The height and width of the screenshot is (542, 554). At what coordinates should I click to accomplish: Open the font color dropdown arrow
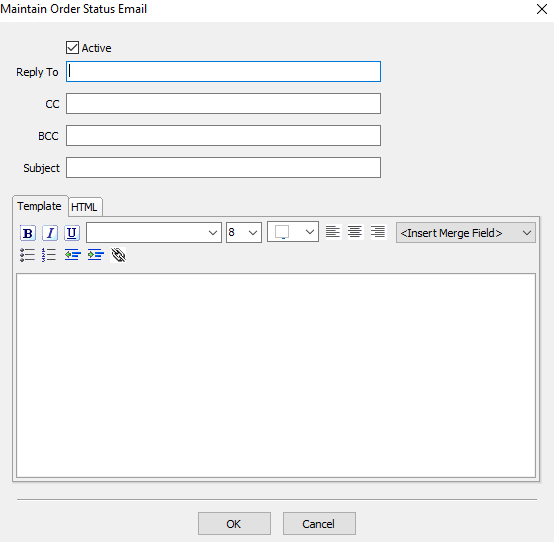(x=310, y=232)
